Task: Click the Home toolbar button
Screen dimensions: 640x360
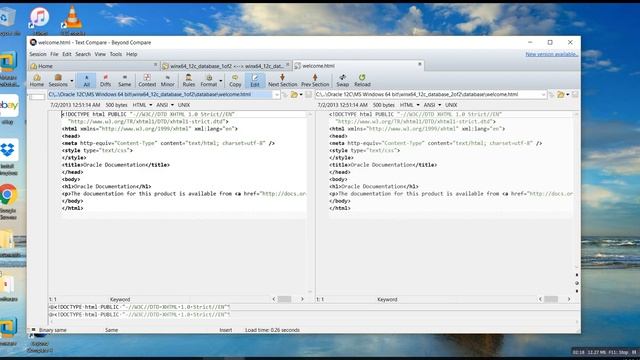Action: (36, 80)
